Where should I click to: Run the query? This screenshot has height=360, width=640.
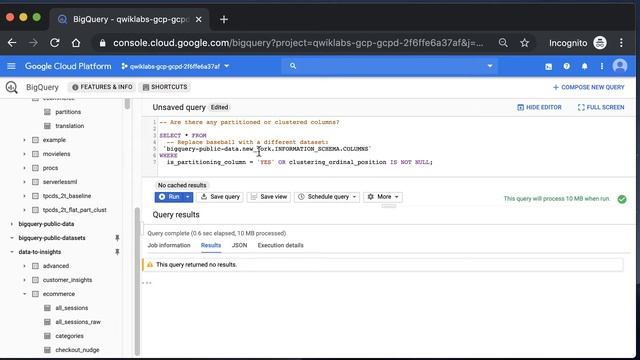[x=169, y=197]
